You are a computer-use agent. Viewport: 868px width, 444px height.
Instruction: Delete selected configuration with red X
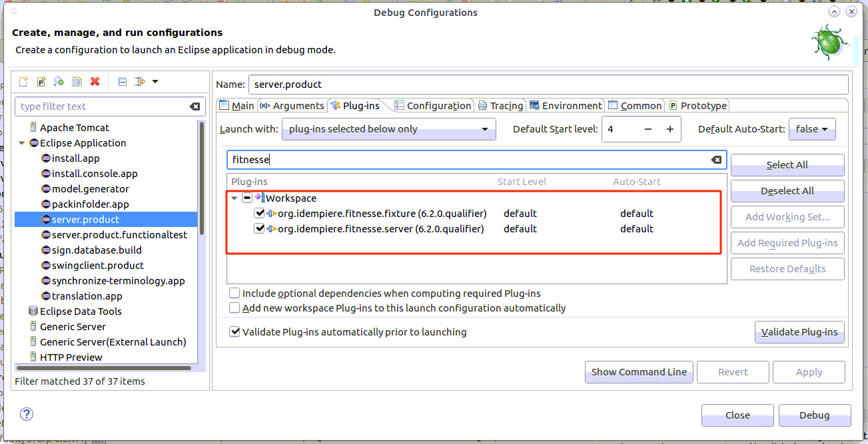[x=95, y=81]
